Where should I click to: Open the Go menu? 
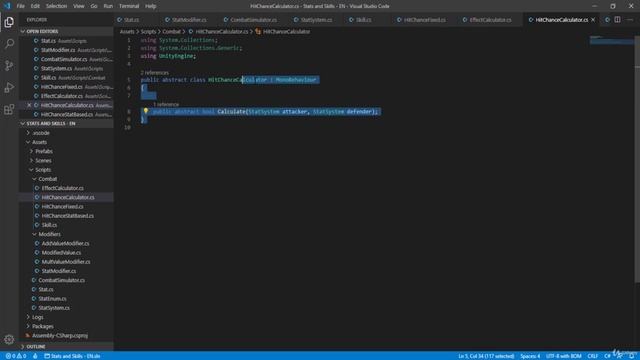(x=94, y=6)
